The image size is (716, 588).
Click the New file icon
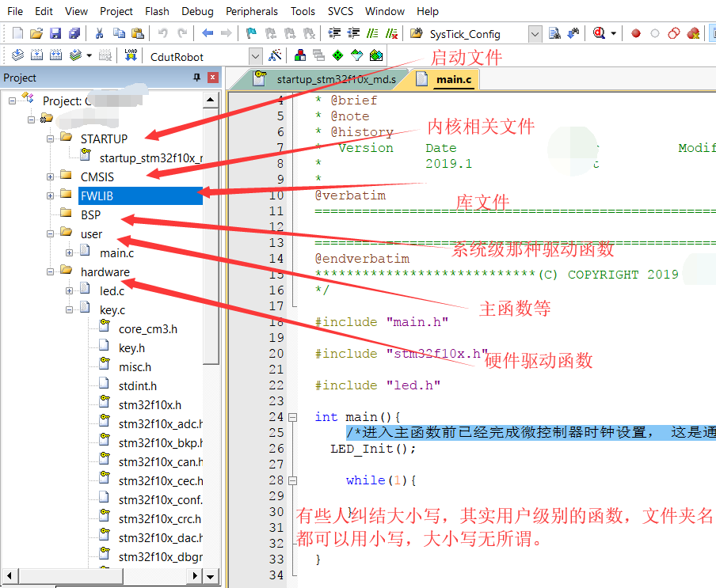pos(17,33)
